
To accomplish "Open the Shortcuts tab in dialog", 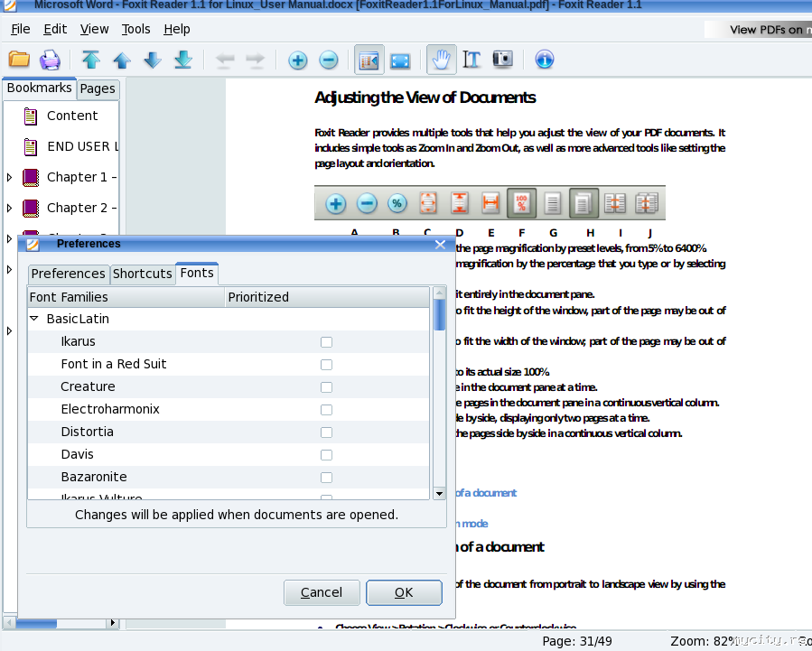I will [x=143, y=274].
